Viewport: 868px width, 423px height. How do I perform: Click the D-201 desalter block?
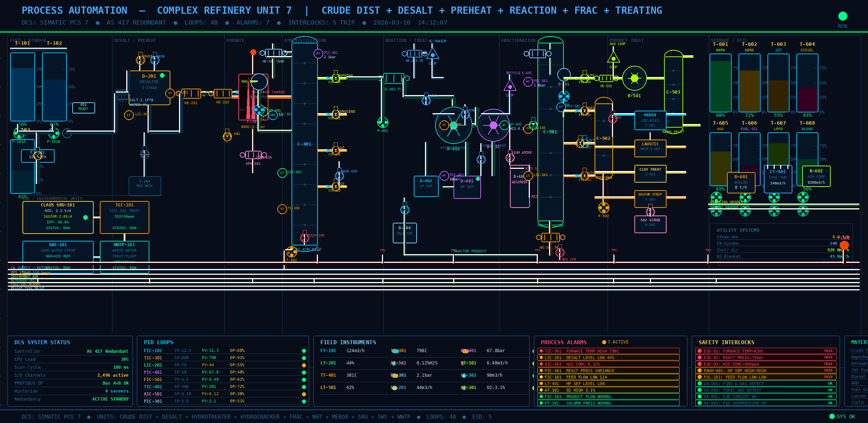point(149,86)
